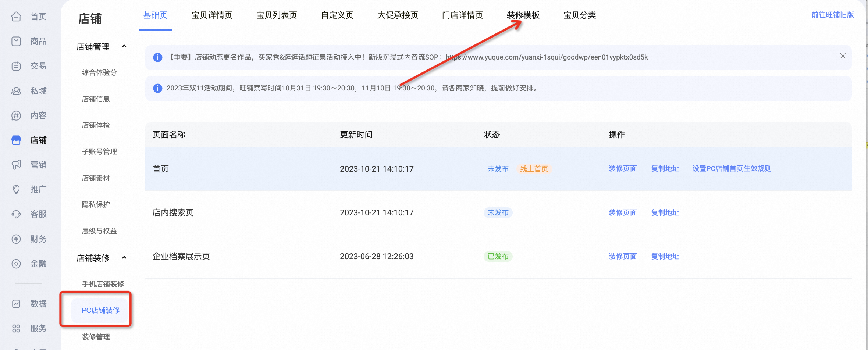The width and height of the screenshot is (868, 350).
Task: Open the 服务 grid icon
Action: [16, 328]
